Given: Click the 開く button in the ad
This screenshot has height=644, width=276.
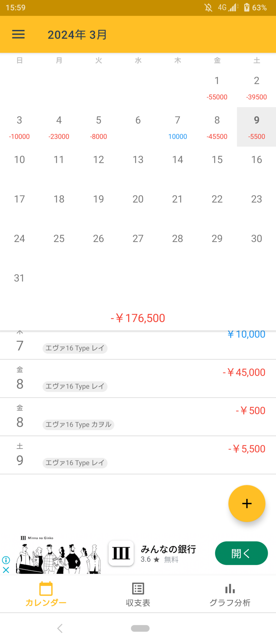Looking at the screenshot, I should 241,553.
